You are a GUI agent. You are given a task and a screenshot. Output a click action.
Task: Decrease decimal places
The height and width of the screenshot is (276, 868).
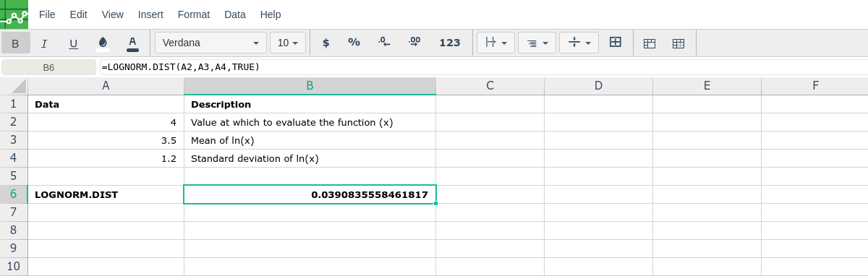point(384,43)
